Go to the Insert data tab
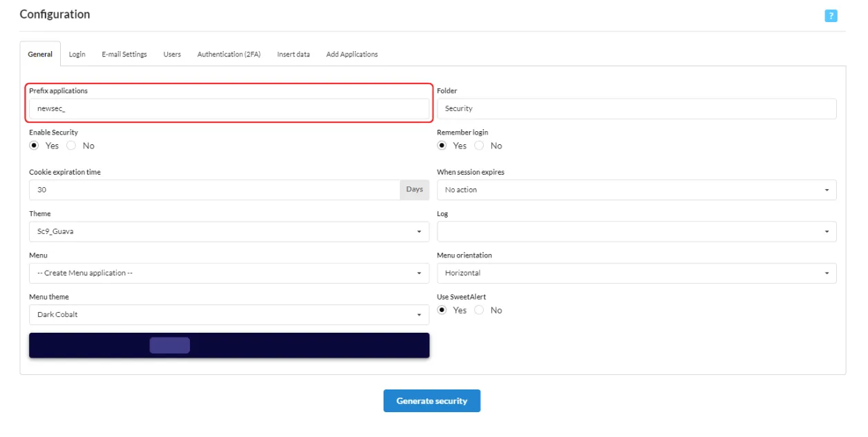The width and height of the screenshot is (868, 437). coord(294,55)
